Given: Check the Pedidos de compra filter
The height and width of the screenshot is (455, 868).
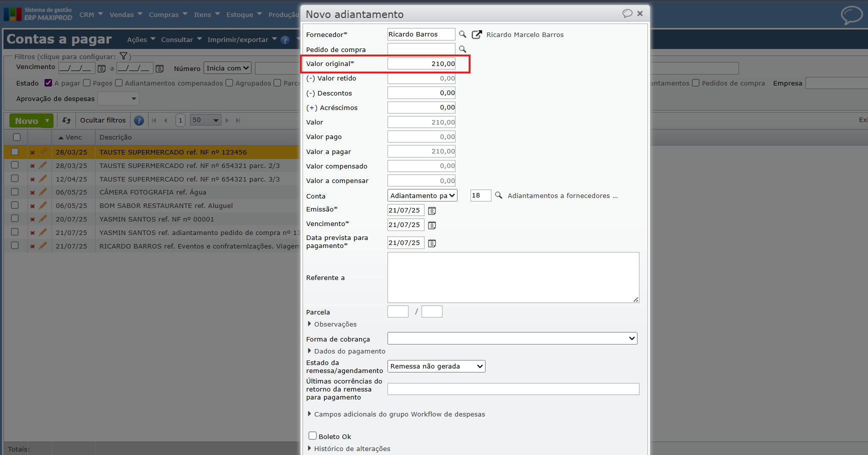Looking at the screenshot, I should pos(696,83).
